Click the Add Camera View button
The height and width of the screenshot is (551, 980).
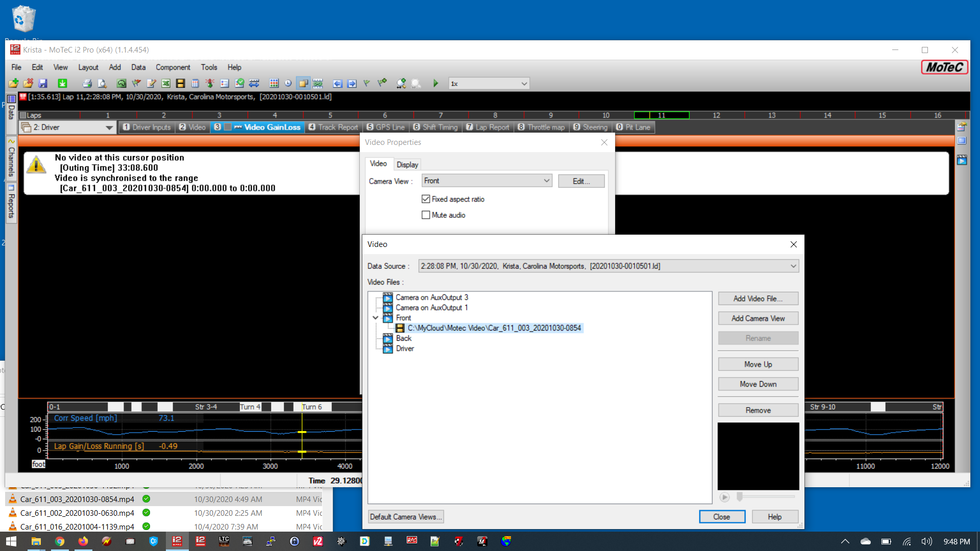point(758,318)
